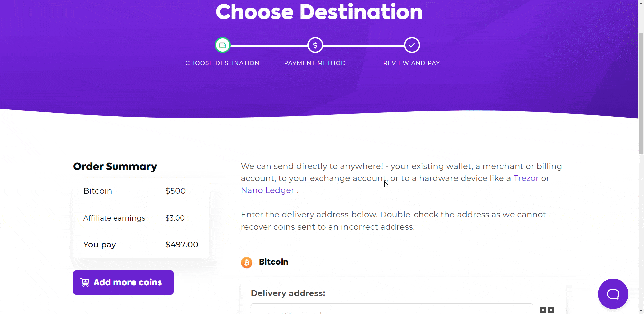The image size is (644, 314).
Task: Open the Nano Ledger hyperlink
Action: click(x=268, y=190)
